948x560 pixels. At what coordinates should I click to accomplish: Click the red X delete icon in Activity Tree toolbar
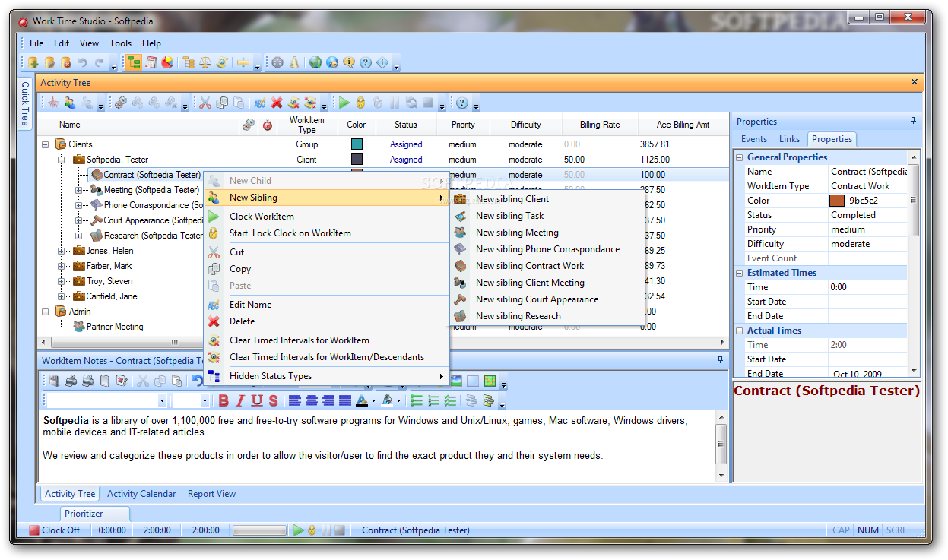(x=277, y=103)
